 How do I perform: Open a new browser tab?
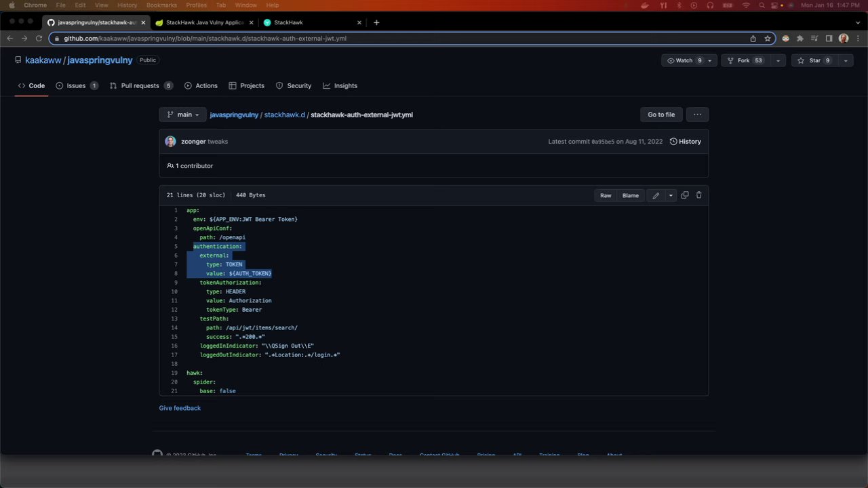pos(376,22)
